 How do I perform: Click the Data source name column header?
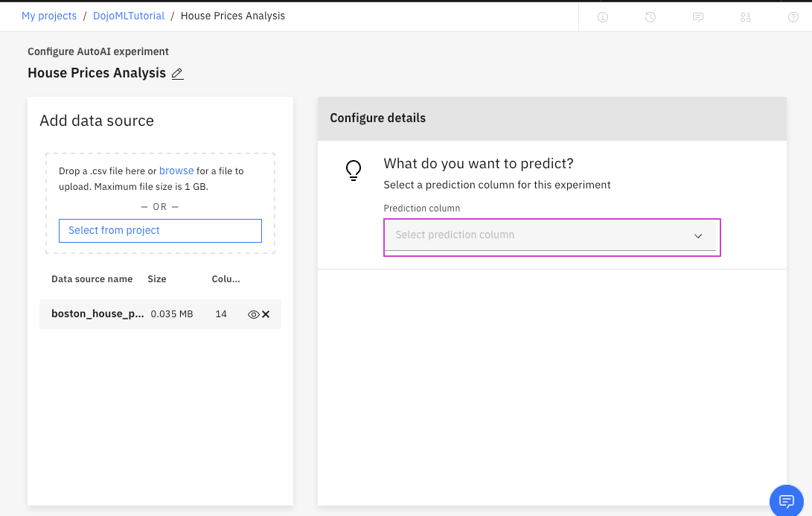pyautogui.click(x=92, y=279)
